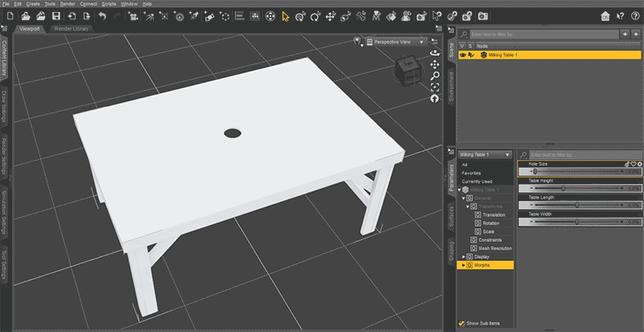Screen dimensions: 644x332
Task: Click the Create New Null icon
Action: click(225, 16)
